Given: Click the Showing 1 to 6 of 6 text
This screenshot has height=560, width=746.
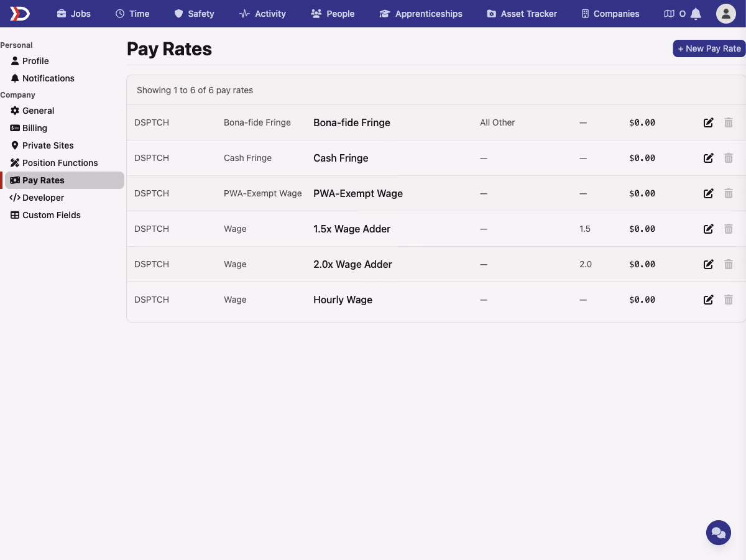Looking at the screenshot, I should [x=195, y=90].
